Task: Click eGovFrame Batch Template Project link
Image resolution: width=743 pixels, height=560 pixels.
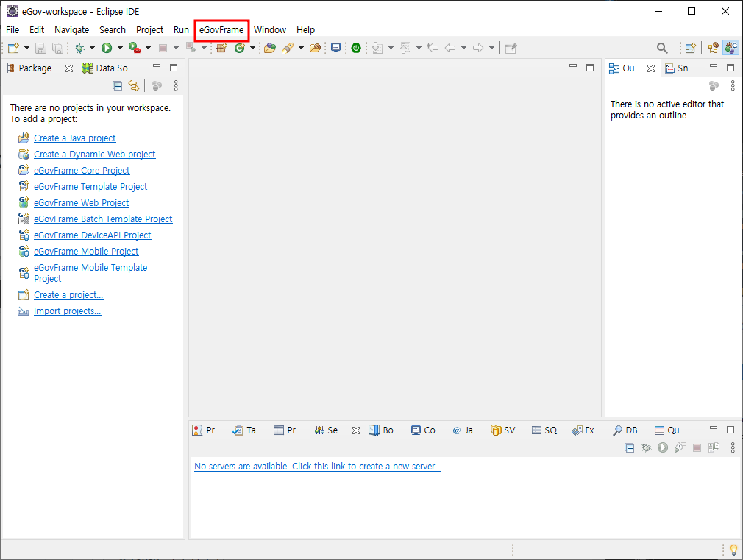Action: tap(103, 219)
